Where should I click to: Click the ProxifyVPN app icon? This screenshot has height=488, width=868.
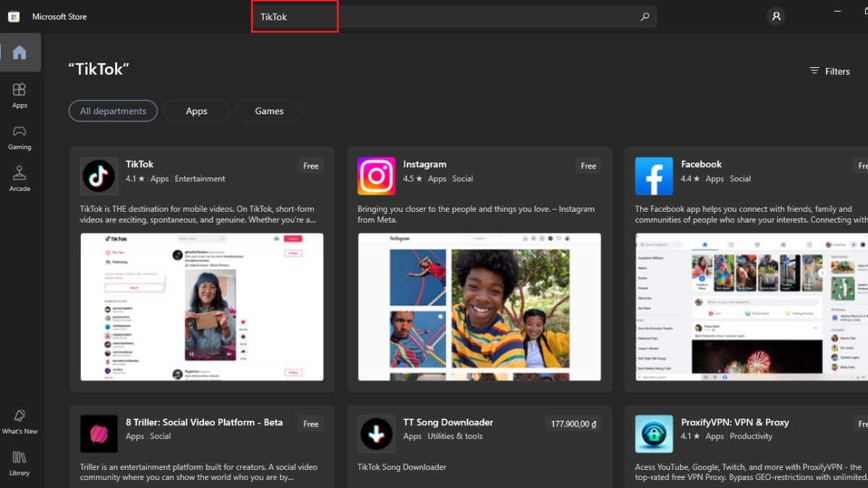654,434
